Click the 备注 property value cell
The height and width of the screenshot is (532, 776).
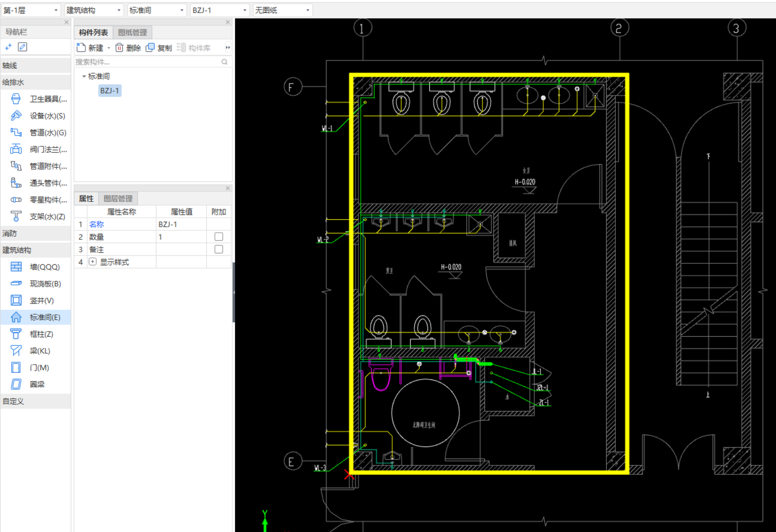(181, 249)
